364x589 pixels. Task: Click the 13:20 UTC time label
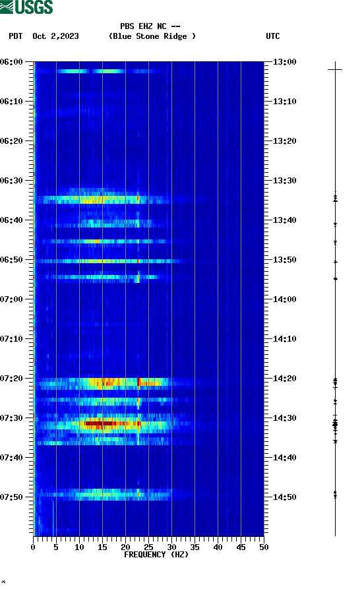[x=285, y=141]
